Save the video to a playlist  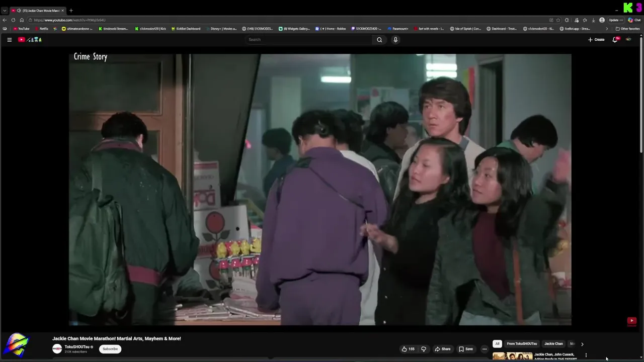tap(466, 349)
